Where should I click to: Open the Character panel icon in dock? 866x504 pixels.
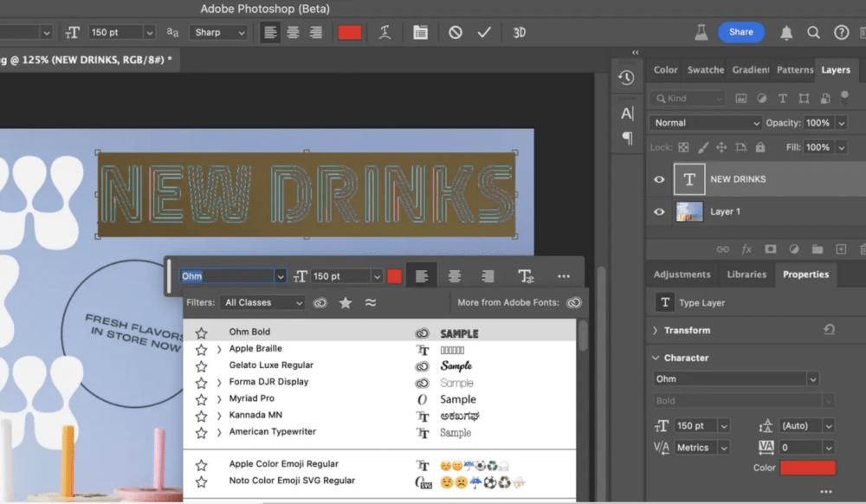click(x=627, y=113)
